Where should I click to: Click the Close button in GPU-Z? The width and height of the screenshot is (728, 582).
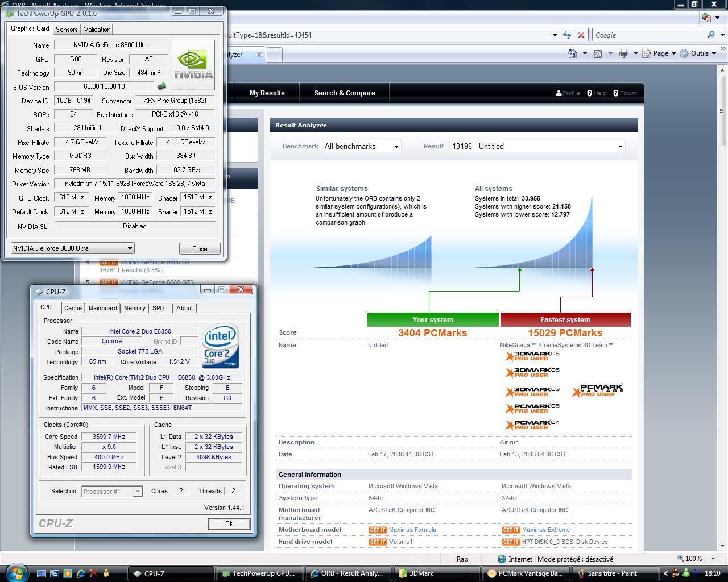pyautogui.click(x=200, y=248)
